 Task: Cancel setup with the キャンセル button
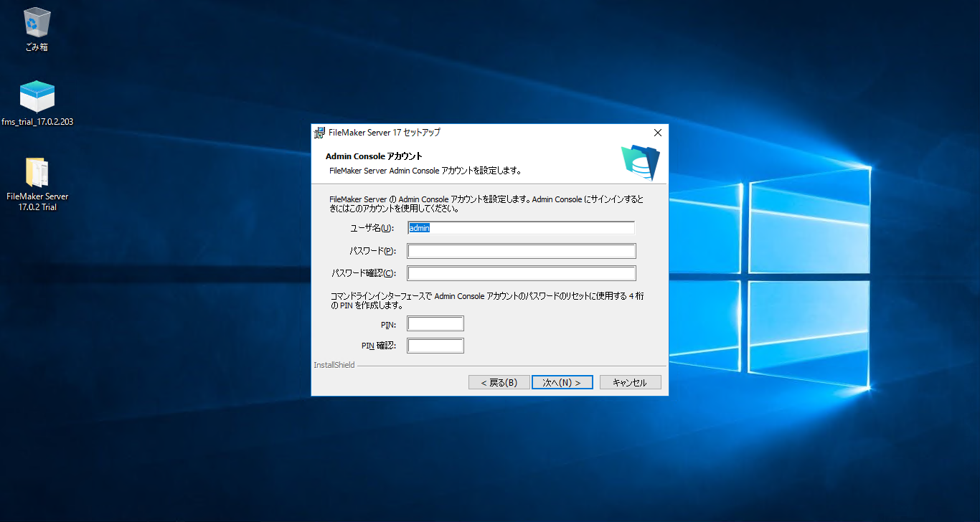[x=630, y=381]
